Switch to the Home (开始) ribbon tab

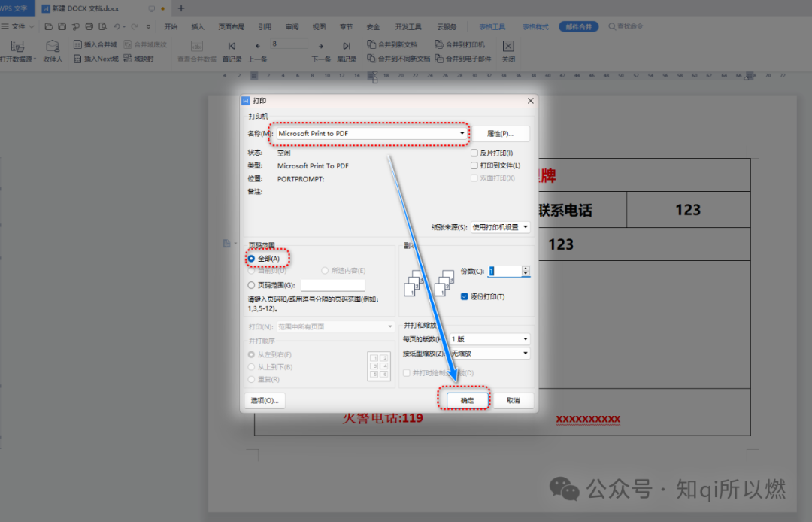(171, 26)
